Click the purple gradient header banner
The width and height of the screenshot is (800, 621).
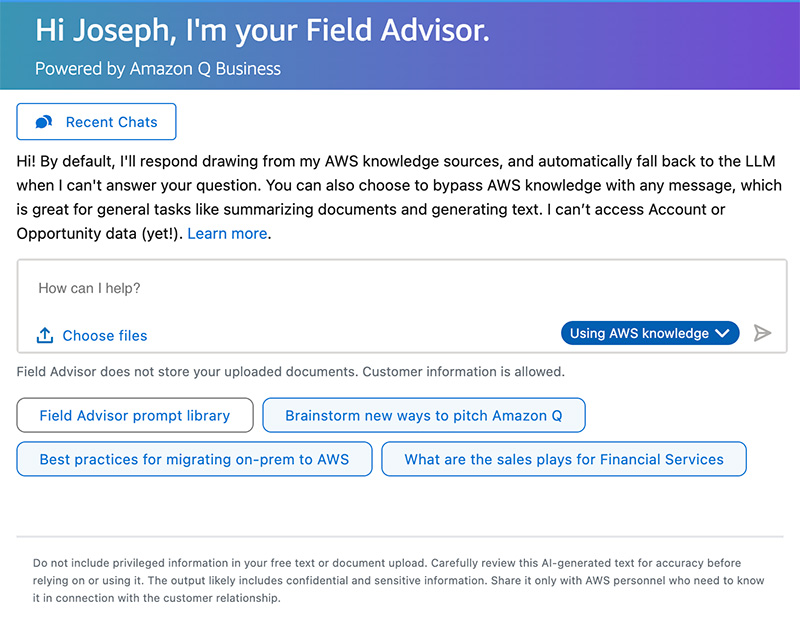(650, 45)
